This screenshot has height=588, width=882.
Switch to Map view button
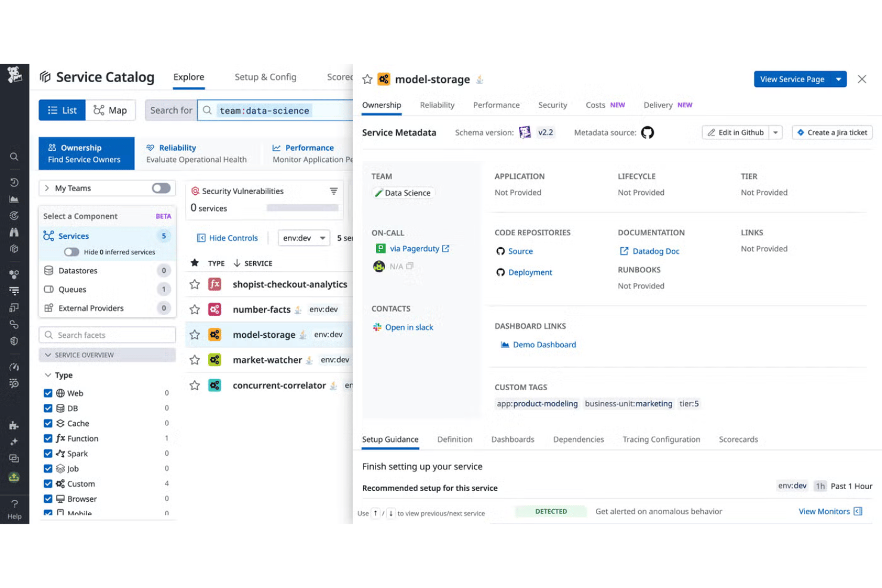110,110
